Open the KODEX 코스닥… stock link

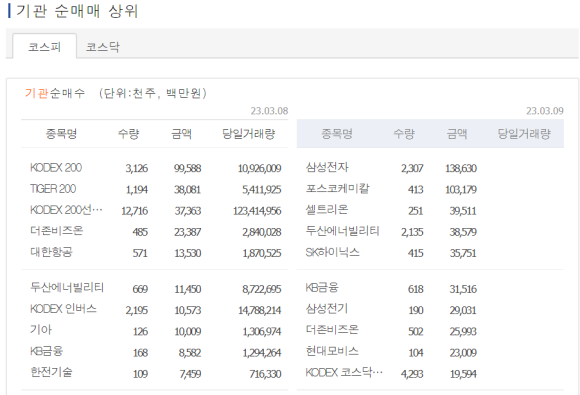tap(344, 372)
